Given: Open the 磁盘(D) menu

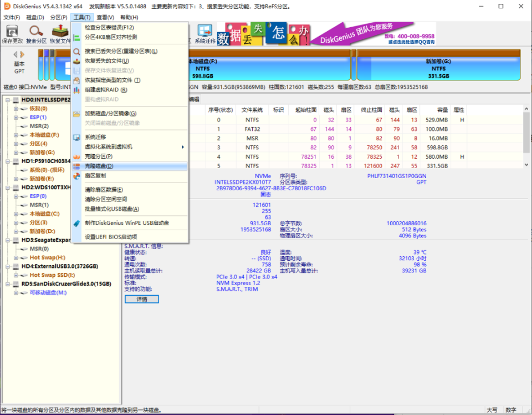Looking at the screenshot, I should click(35, 17).
